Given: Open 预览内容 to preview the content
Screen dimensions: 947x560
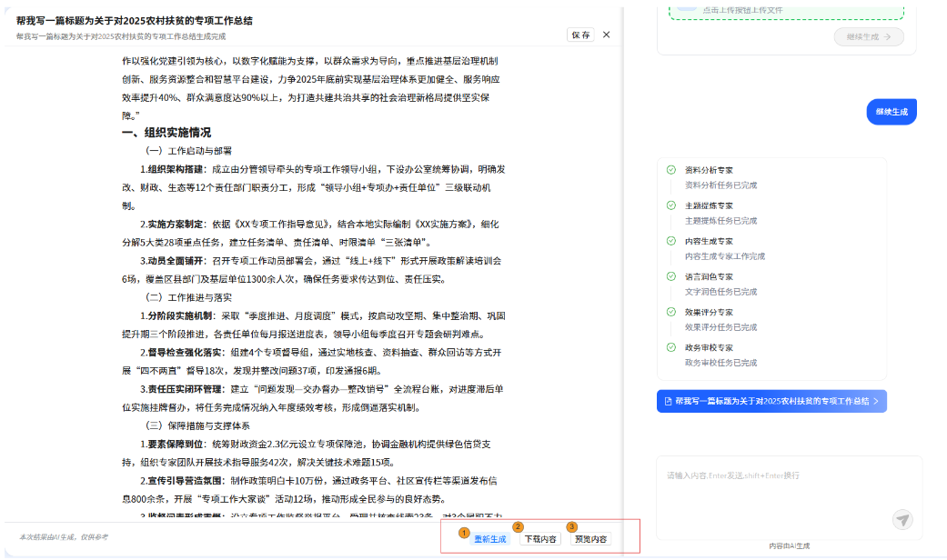Looking at the screenshot, I should (x=591, y=539).
